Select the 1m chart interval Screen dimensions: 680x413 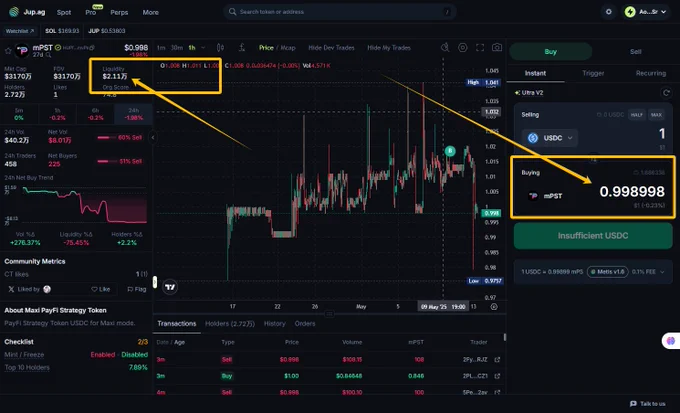[161, 48]
